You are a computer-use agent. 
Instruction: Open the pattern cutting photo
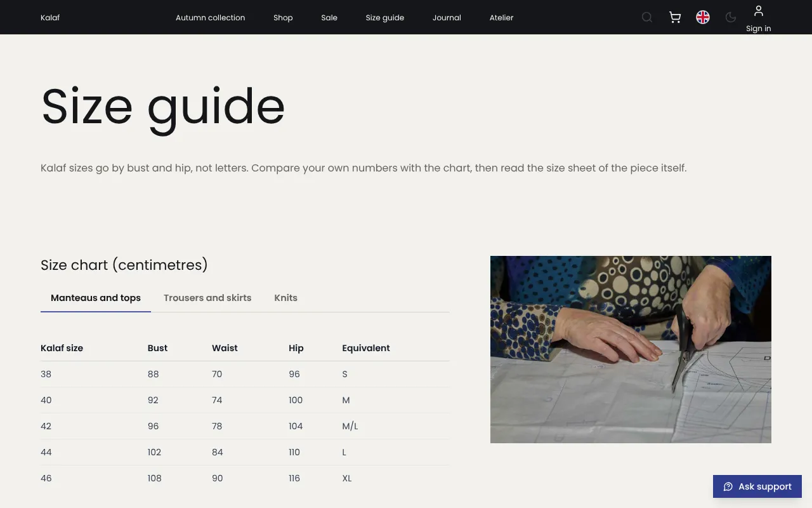[631, 349]
